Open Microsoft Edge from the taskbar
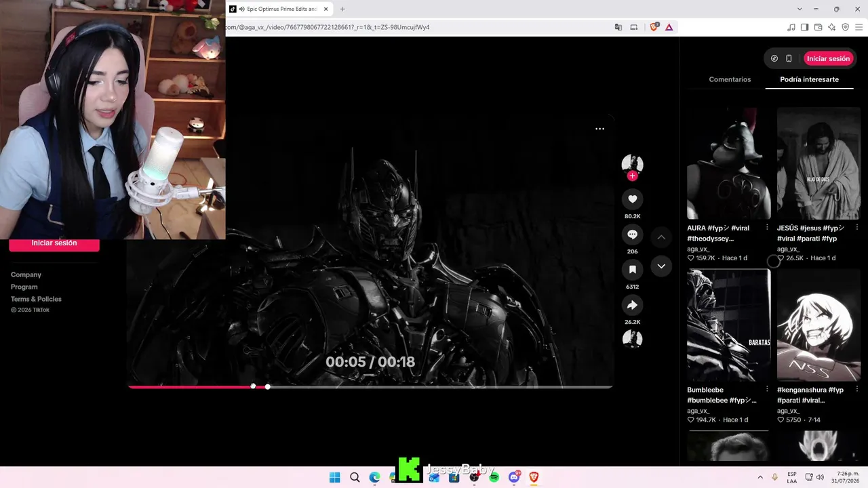Screen dimensions: 868x488 click(x=374, y=477)
